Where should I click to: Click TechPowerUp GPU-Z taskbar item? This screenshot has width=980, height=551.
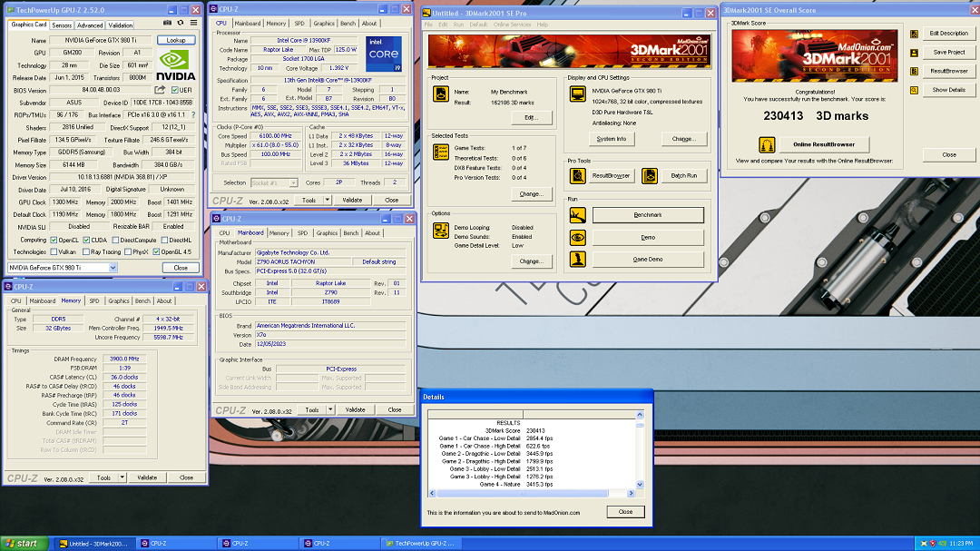tap(422, 544)
